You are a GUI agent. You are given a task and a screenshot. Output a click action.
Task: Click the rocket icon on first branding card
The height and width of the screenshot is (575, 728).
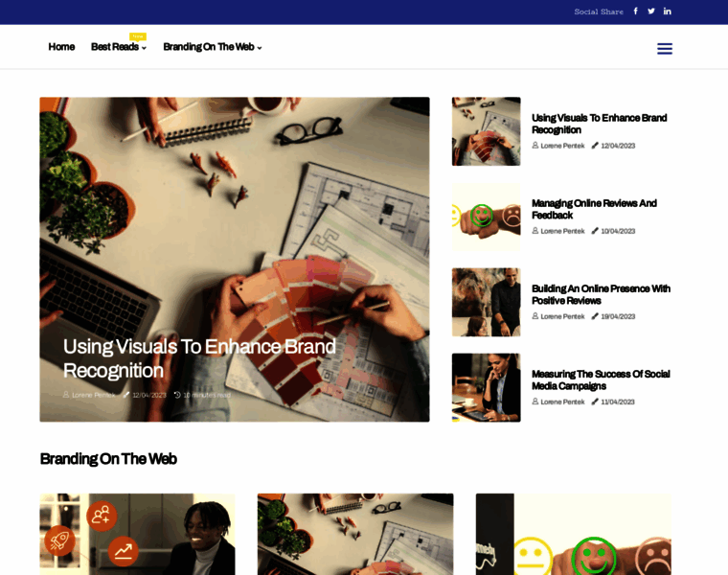coord(59,540)
